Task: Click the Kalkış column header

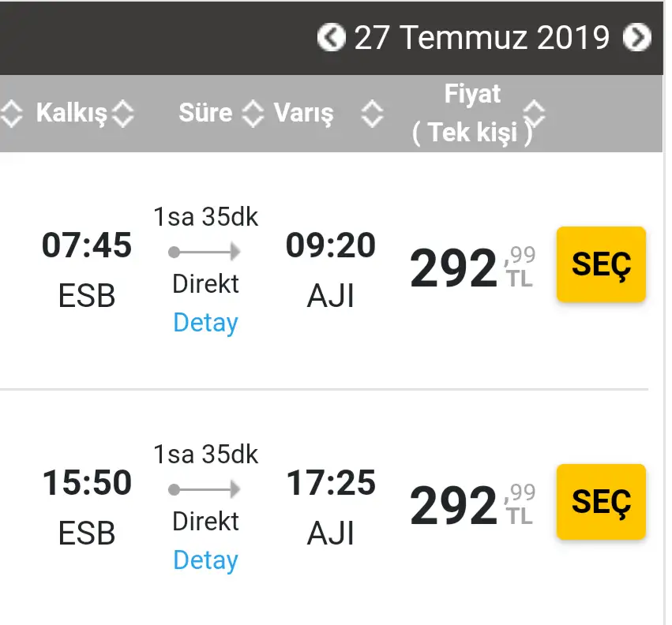Action: point(71,113)
